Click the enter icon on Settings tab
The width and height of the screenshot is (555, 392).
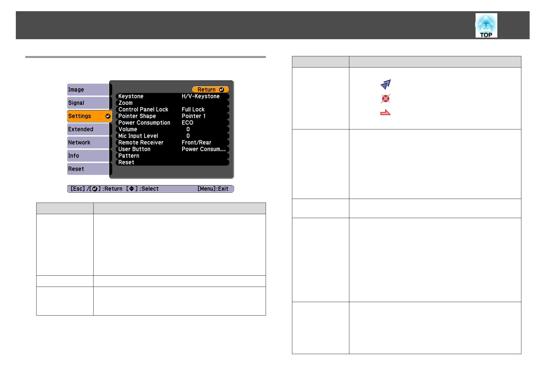(x=108, y=116)
